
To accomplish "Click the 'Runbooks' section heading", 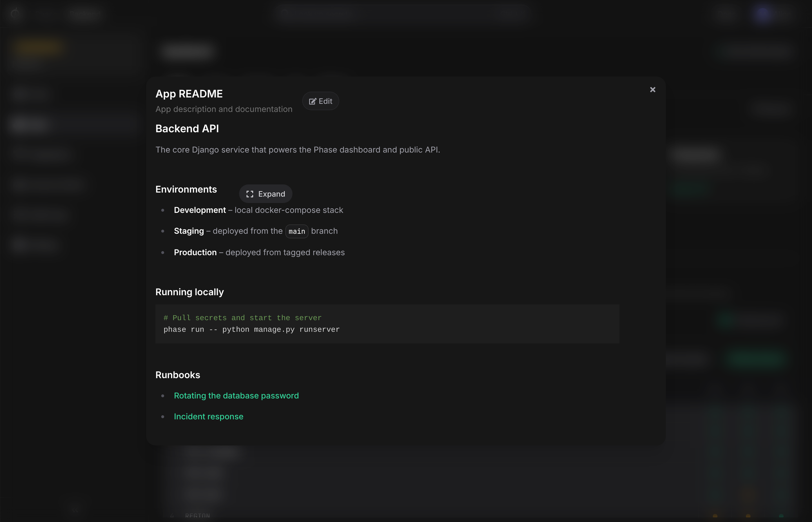I will [x=177, y=375].
